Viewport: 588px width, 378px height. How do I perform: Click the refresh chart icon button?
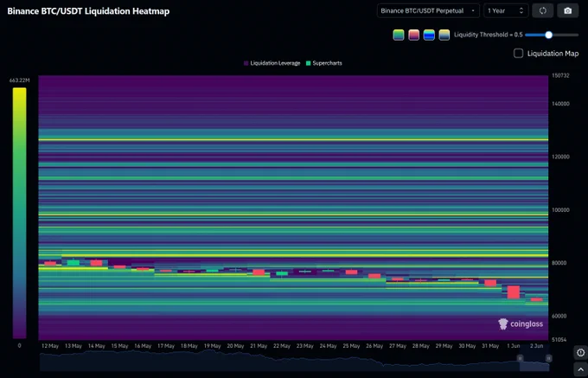(543, 10)
